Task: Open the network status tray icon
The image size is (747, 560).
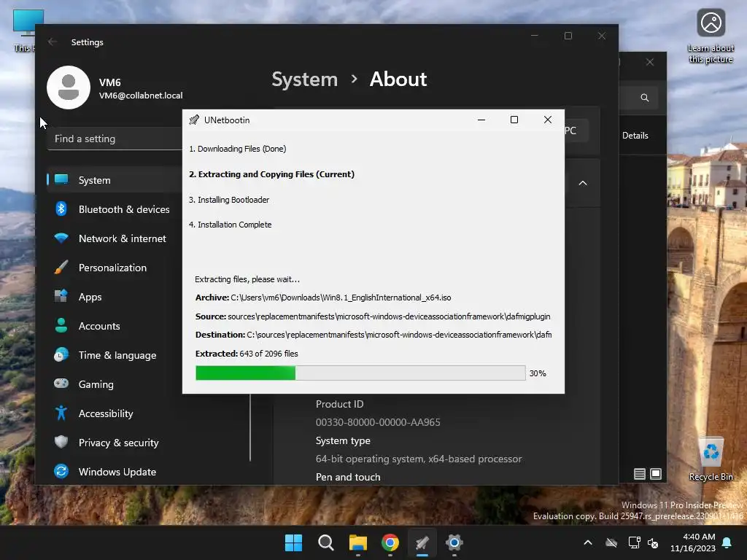Action: click(x=634, y=542)
